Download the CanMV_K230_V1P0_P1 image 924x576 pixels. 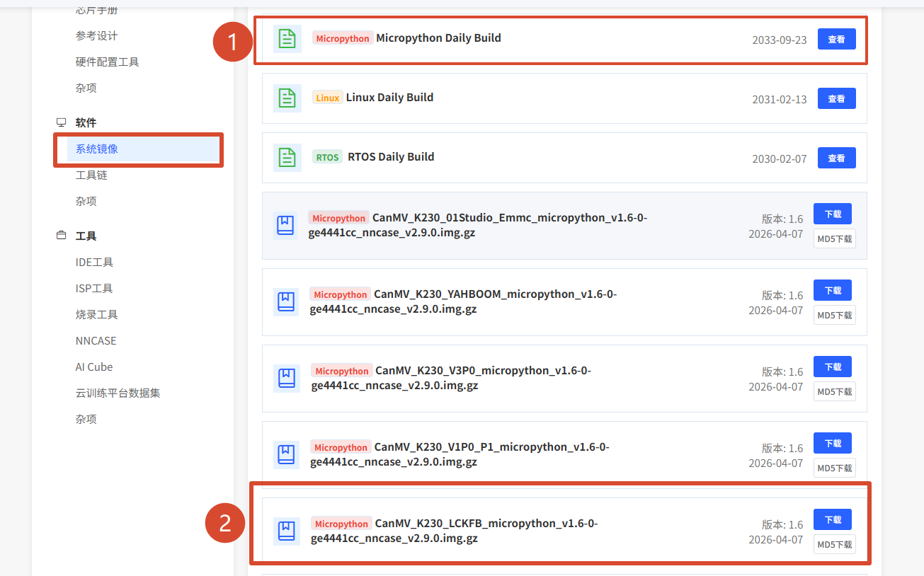coord(833,443)
